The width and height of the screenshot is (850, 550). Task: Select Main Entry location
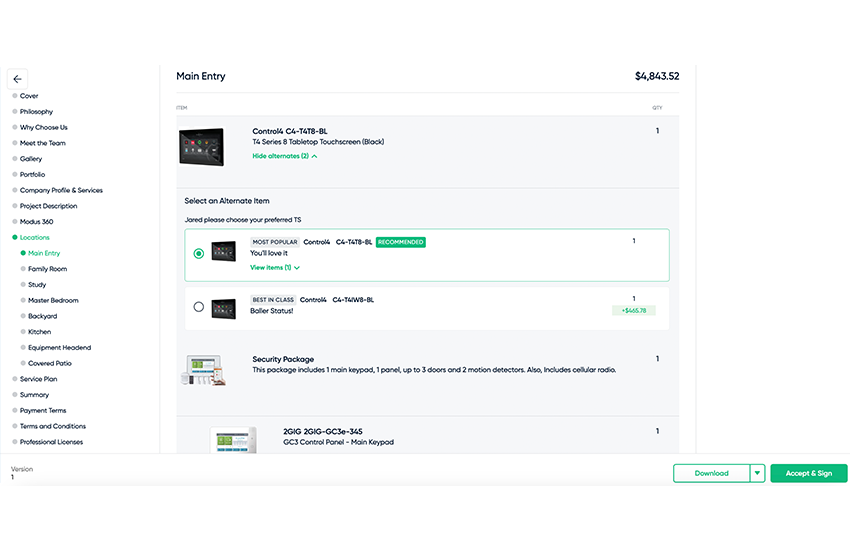click(44, 253)
